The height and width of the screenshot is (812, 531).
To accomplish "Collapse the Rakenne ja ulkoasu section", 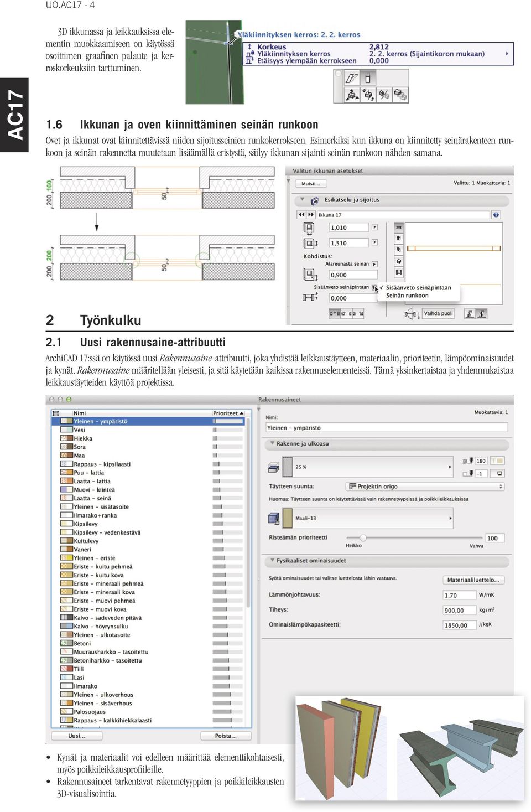I will point(272,444).
